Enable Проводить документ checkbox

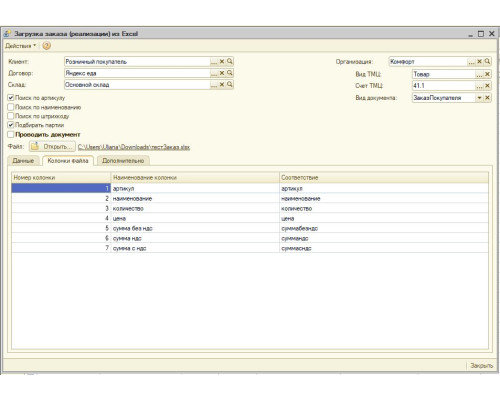(11, 134)
